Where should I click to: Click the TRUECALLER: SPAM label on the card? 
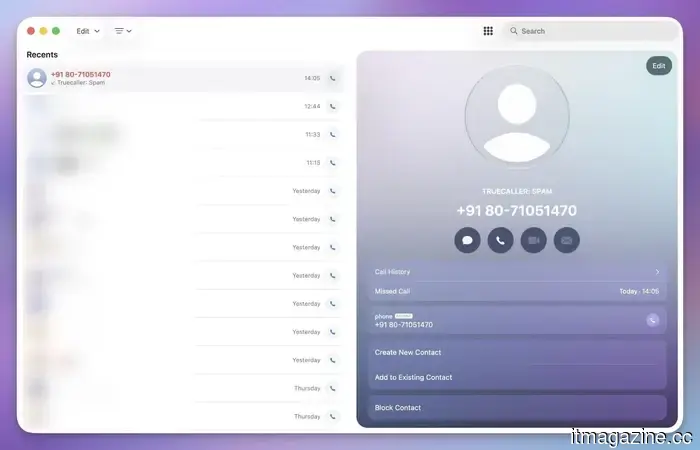coord(517,191)
